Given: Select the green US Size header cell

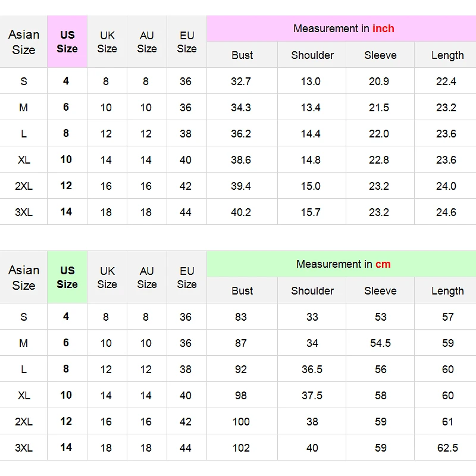Looking at the screenshot, I should (x=67, y=277).
